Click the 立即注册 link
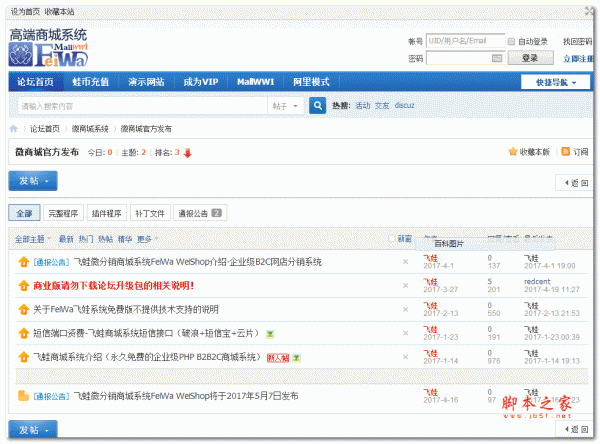600x444 pixels. click(x=578, y=59)
